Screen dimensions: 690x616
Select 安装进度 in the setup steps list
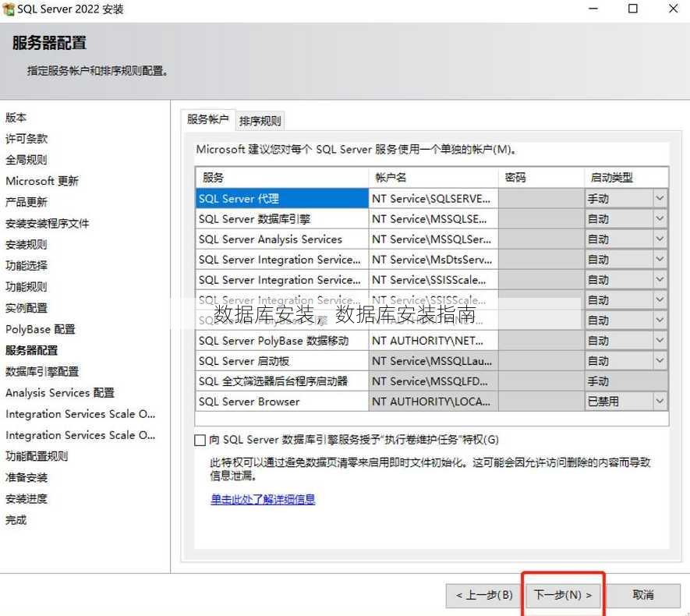click(x=27, y=498)
